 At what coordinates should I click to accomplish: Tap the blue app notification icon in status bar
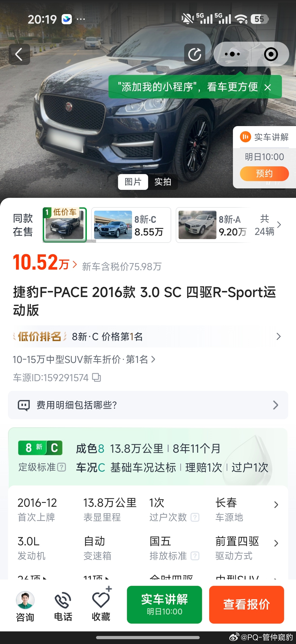(67, 19)
